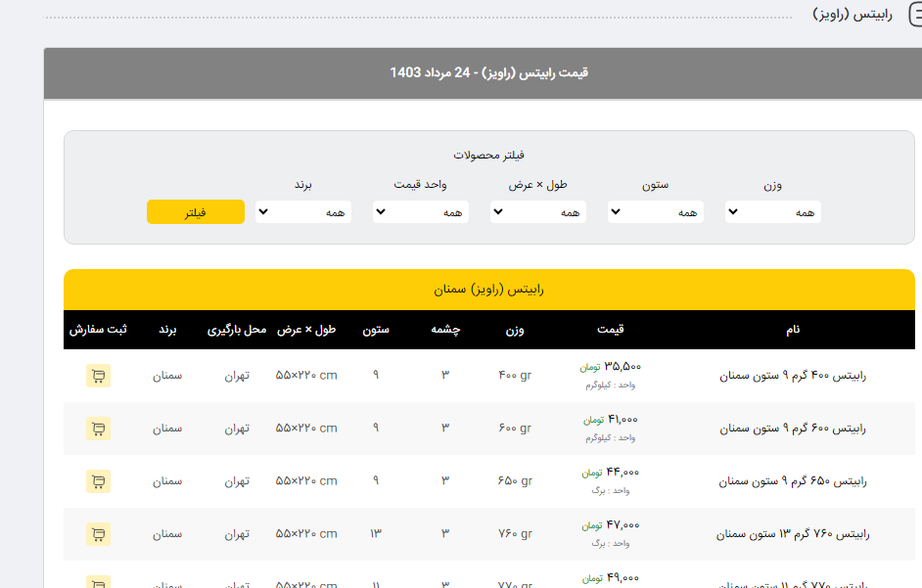Click the ثبت سفارش column header
The image size is (922, 588).
[x=98, y=330]
